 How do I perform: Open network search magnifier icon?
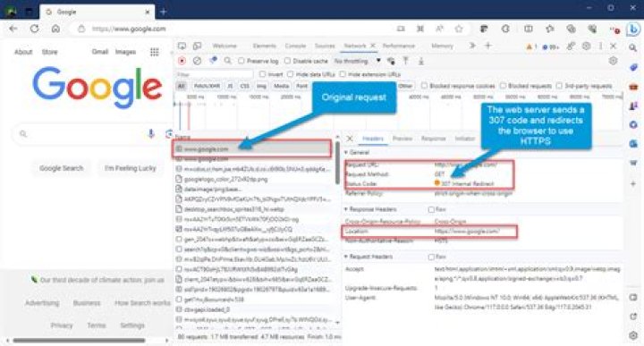pos(227,61)
